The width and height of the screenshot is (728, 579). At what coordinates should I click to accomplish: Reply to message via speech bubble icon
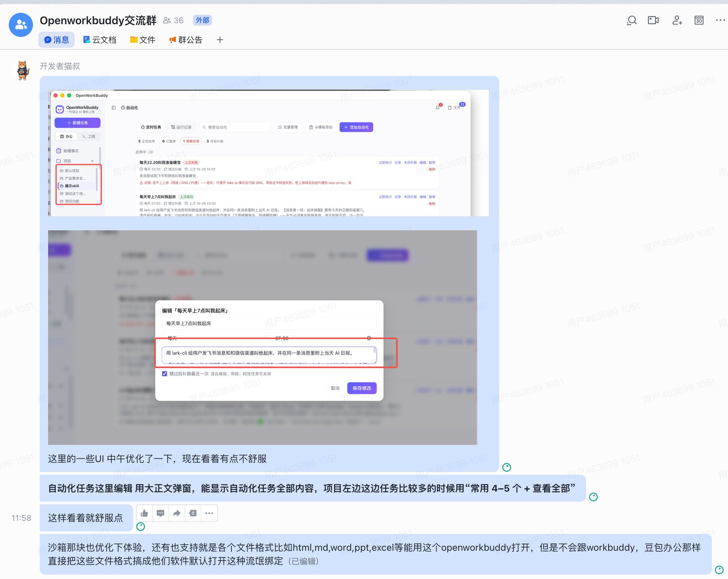pyautogui.click(x=161, y=513)
